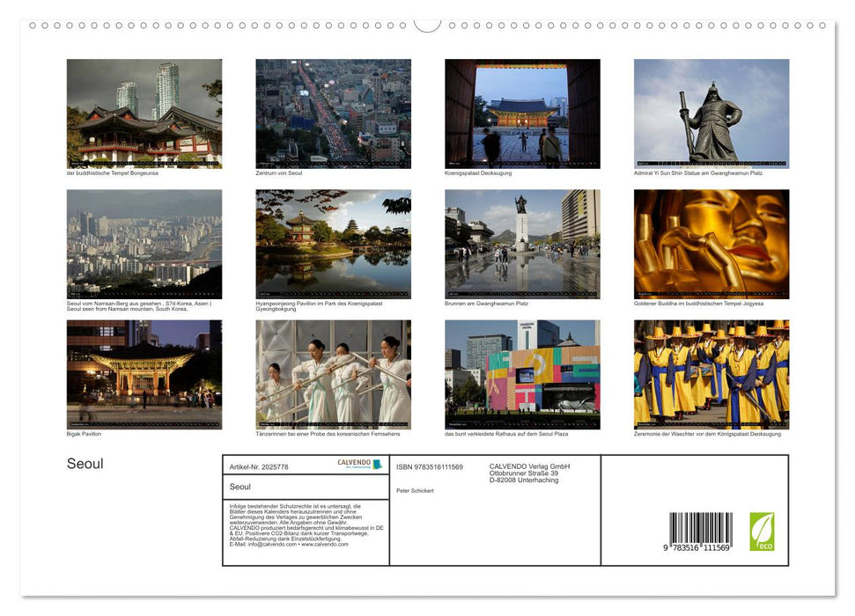This screenshot has height=616, width=855.
Task: Click the blue flag next to CALVENDO logo
Action: [377, 463]
